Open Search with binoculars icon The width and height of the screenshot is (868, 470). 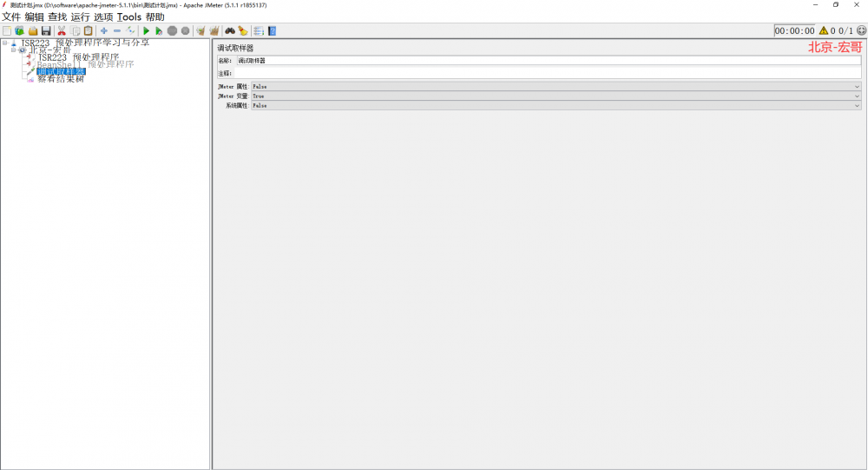(x=230, y=31)
